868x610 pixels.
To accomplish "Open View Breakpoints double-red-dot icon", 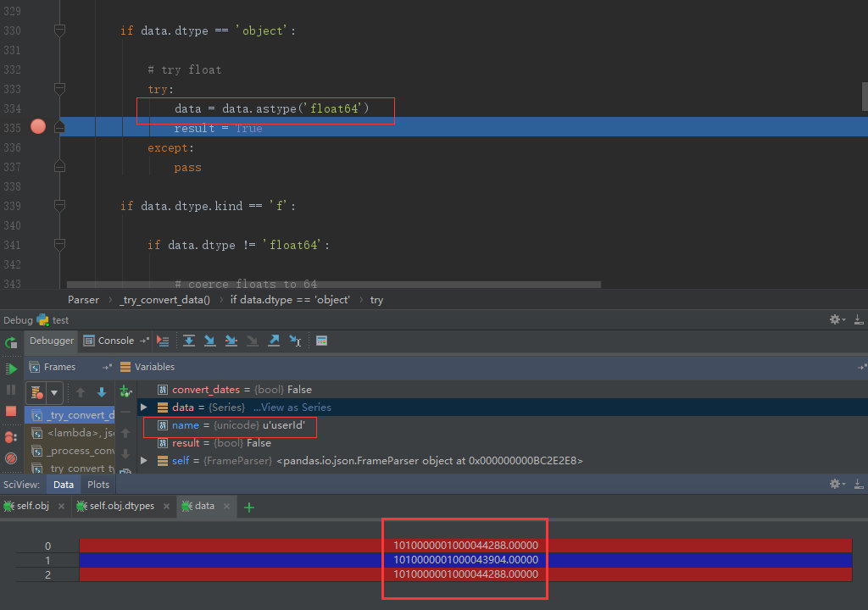I will [11, 437].
